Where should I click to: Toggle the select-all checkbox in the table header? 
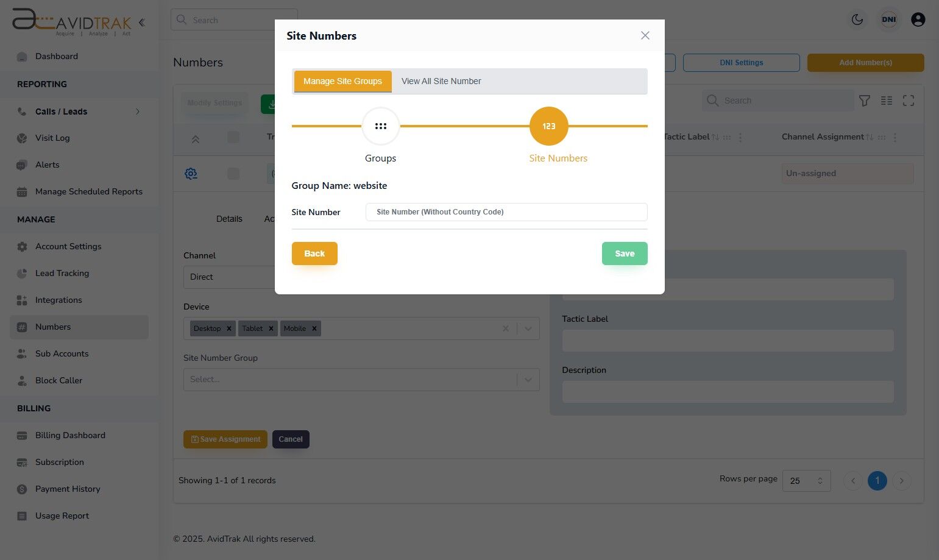tap(233, 138)
